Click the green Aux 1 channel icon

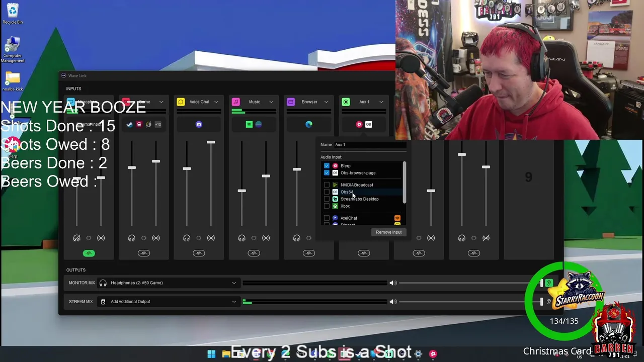coord(346,102)
